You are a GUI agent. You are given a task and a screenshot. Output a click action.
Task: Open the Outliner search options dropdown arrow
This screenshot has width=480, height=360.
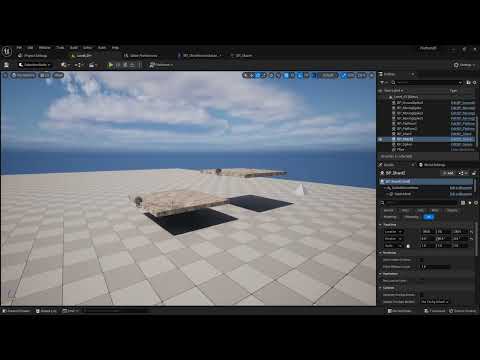(460, 82)
